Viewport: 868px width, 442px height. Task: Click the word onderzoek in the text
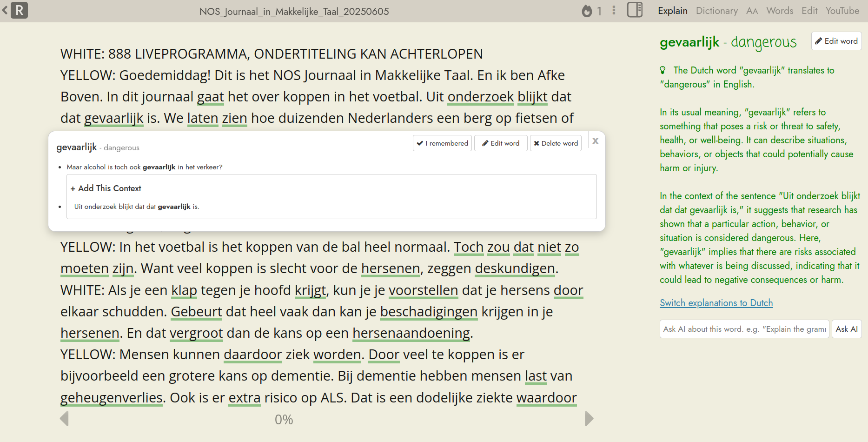tap(481, 97)
